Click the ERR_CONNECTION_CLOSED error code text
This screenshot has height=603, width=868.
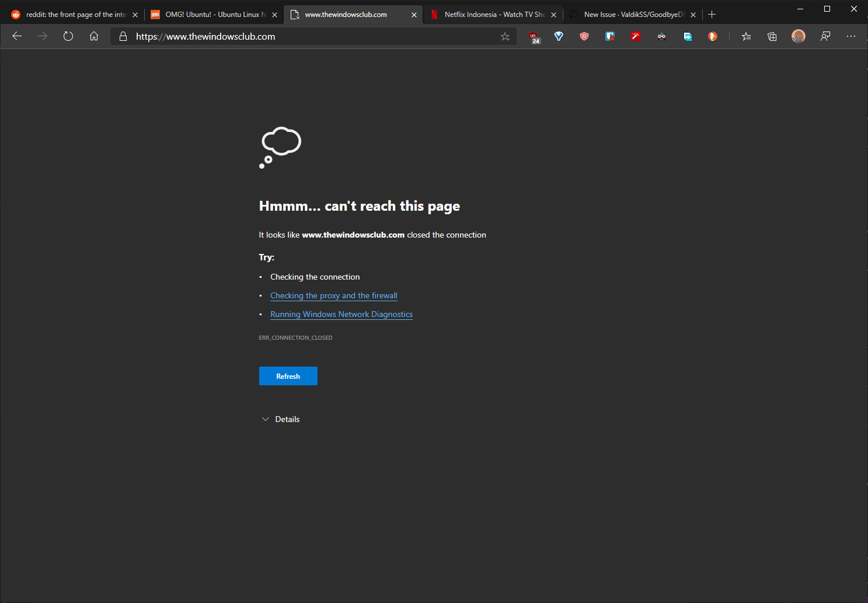coord(295,338)
